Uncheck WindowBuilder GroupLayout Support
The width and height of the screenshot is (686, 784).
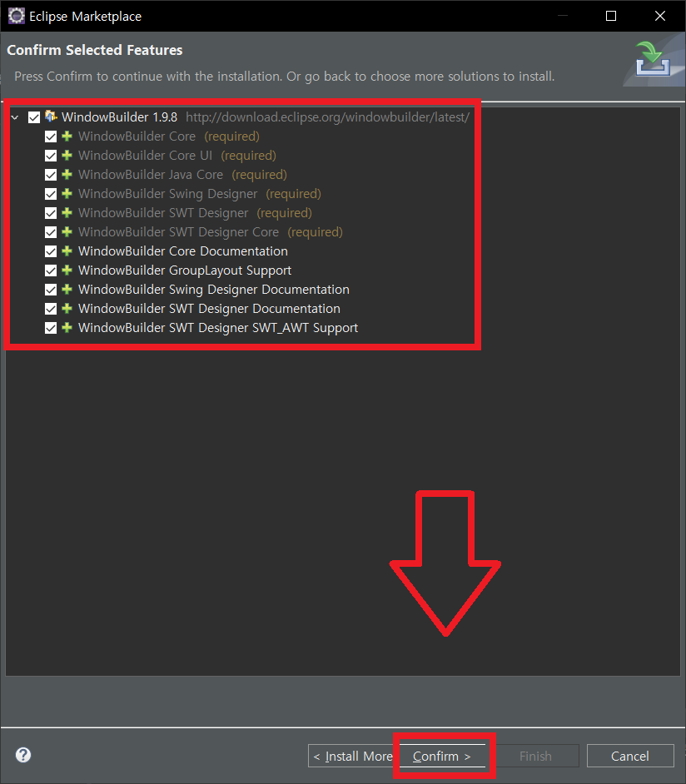(51, 270)
